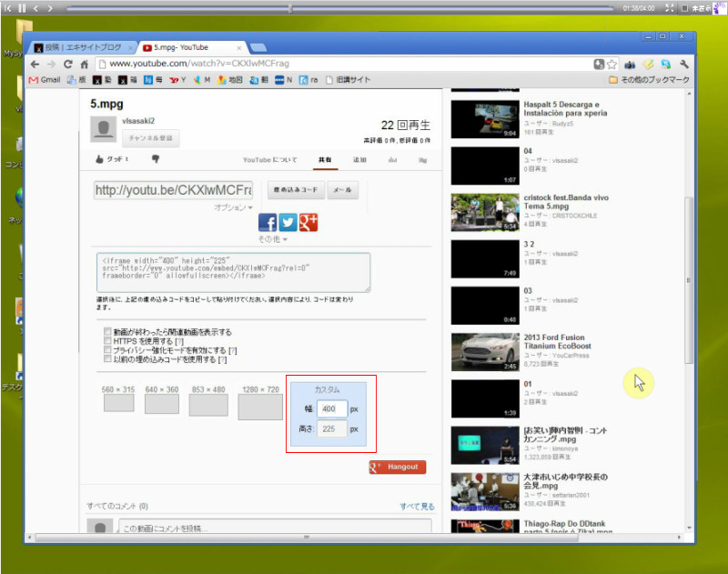The width and height of the screenshot is (728, 574).
Task: Open the 旧講サイト bookmark
Action: pyautogui.click(x=349, y=80)
